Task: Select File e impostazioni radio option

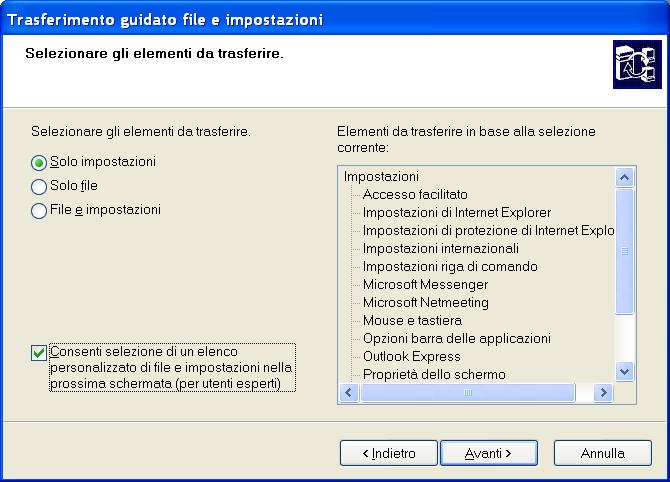Action: pos(40,211)
